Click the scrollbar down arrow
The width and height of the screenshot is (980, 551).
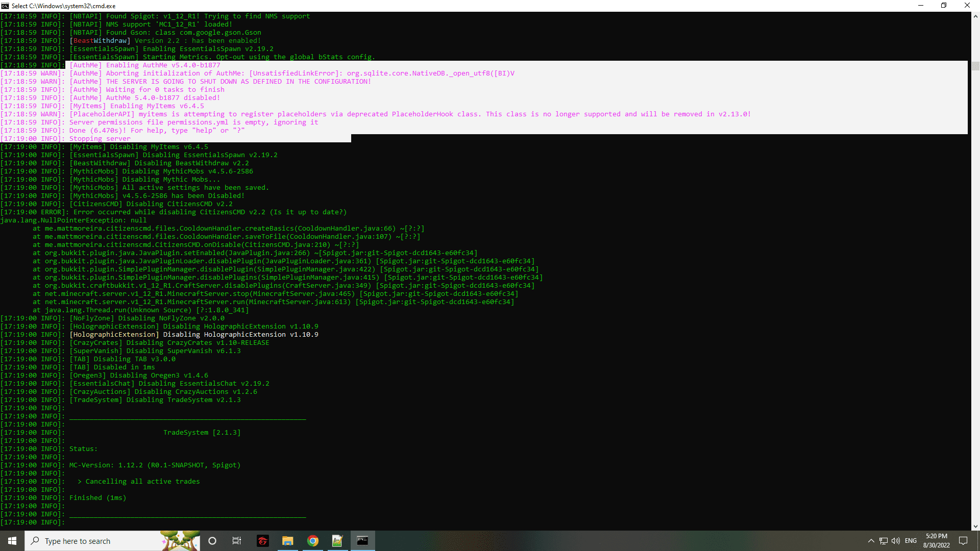[975, 526]
